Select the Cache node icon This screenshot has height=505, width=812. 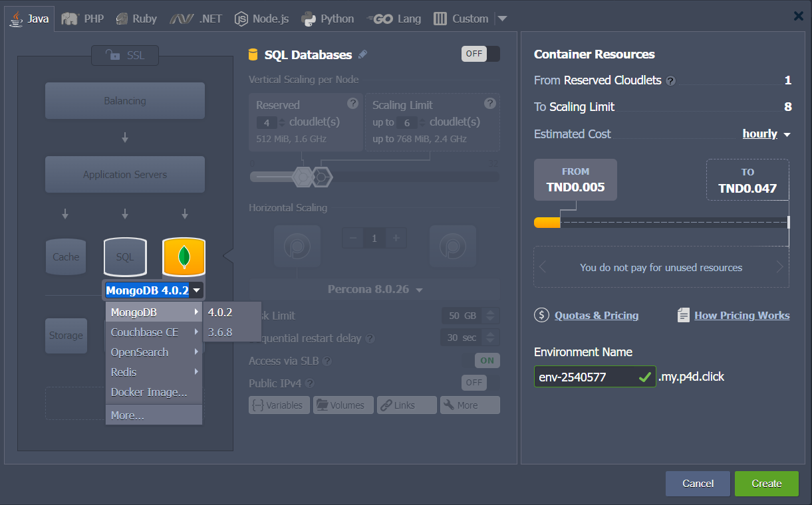click(66, 256)
